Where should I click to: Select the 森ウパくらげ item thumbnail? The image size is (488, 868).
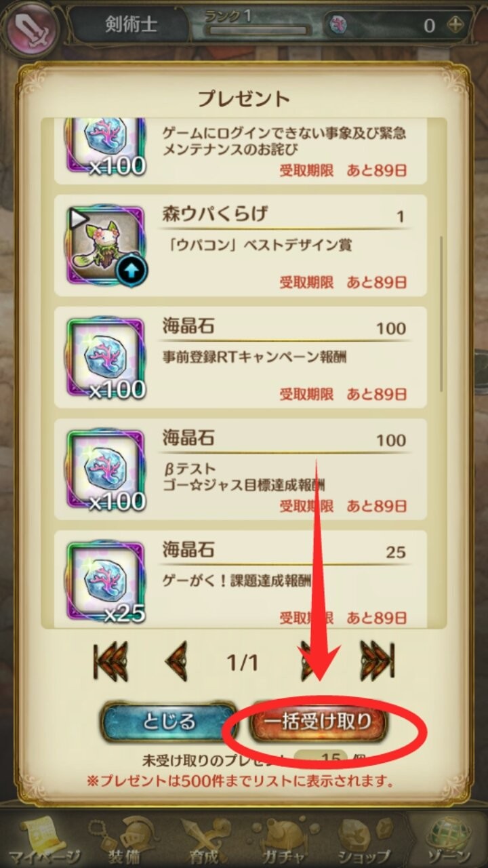click(106, 245)
